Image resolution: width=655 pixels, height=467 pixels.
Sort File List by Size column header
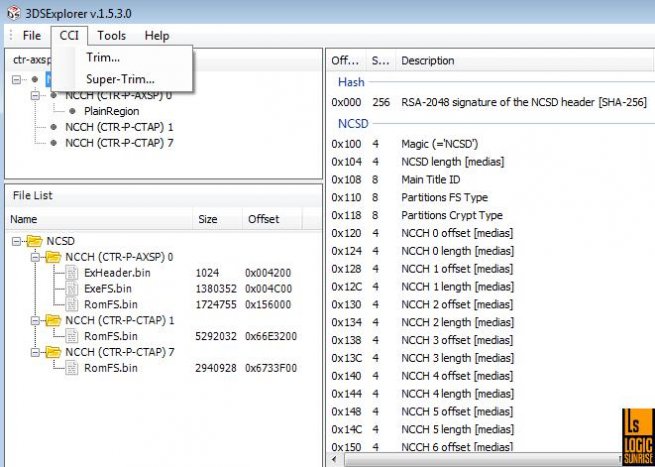(x=208, y=219)
